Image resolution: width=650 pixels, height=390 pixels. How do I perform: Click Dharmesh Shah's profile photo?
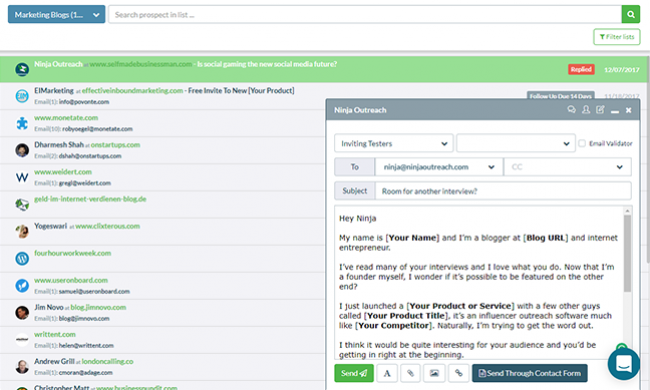click(22, 150)
